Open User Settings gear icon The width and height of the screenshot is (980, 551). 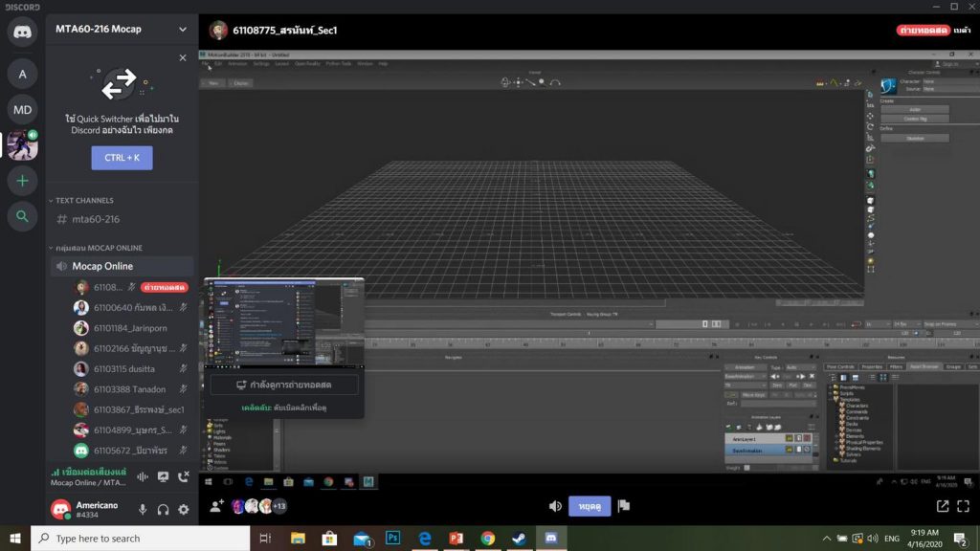tap(184, 510)
